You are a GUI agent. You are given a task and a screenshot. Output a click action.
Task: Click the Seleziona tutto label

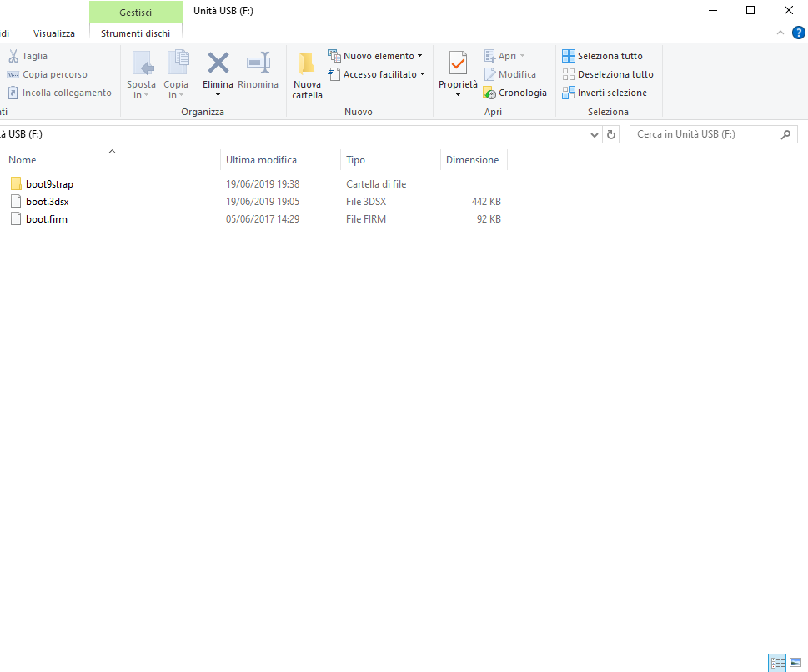(x=610, y=56)
